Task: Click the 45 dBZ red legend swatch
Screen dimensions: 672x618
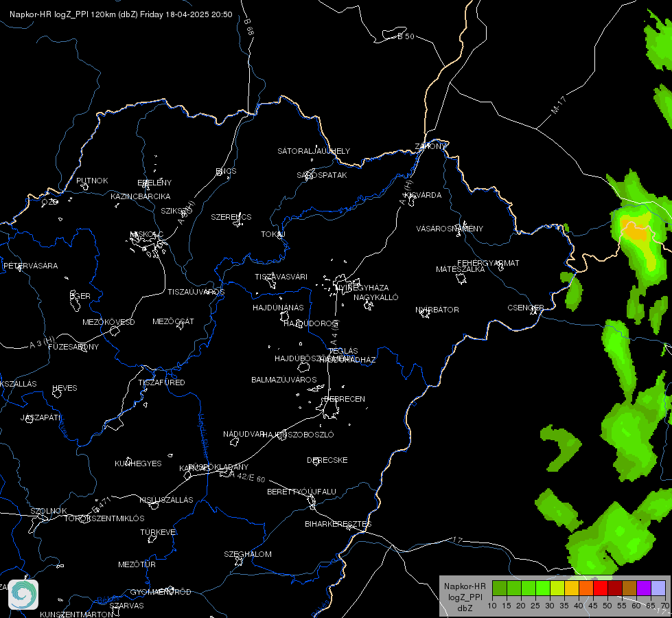Action: click(x=601, y=588)
